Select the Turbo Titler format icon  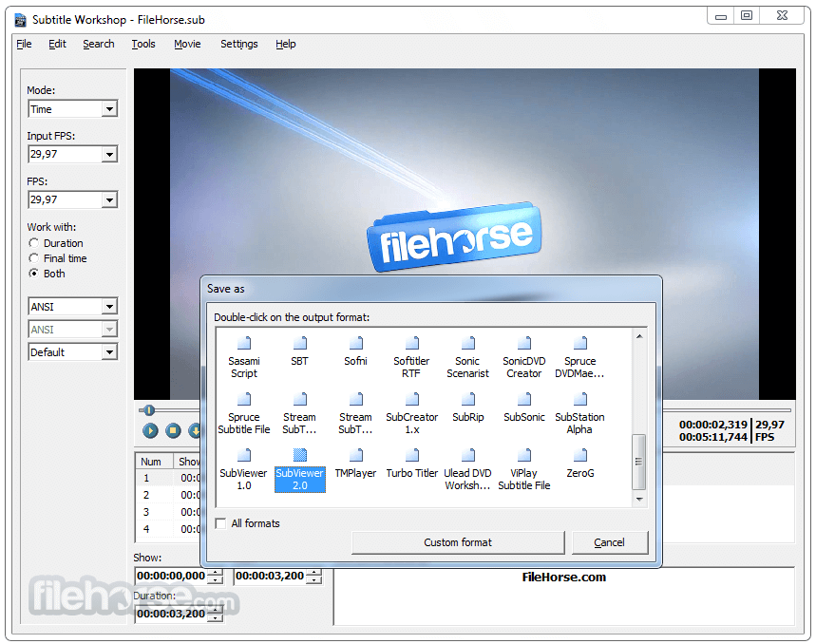(412, 455)
